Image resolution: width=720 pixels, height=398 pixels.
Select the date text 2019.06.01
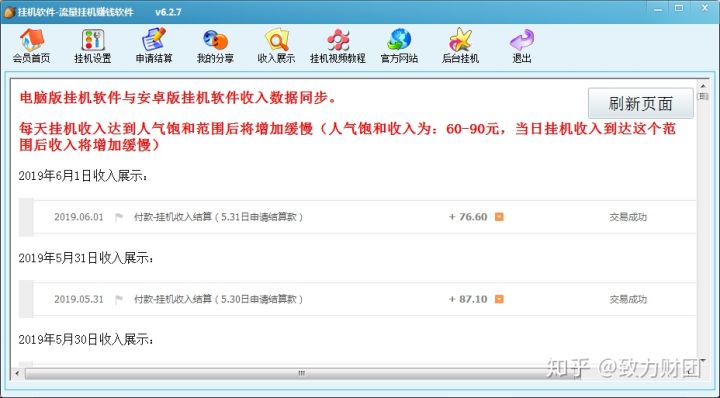point(79,217)
